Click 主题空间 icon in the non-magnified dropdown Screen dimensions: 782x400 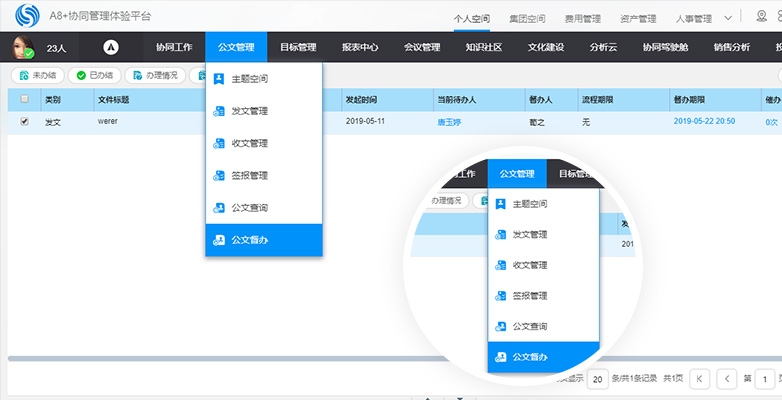coord(219,79)
